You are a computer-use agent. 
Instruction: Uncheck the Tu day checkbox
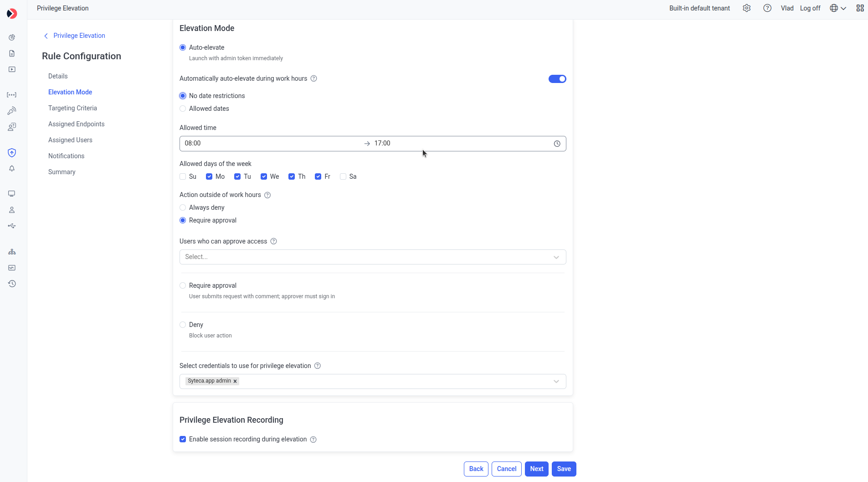click(237, 176)
